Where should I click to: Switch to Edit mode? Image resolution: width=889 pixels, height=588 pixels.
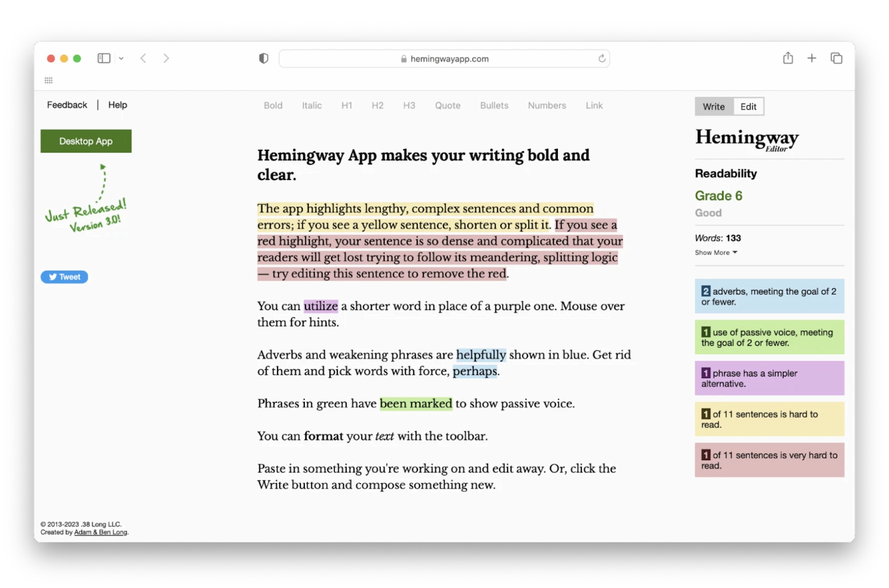click(x=748, y=107)
